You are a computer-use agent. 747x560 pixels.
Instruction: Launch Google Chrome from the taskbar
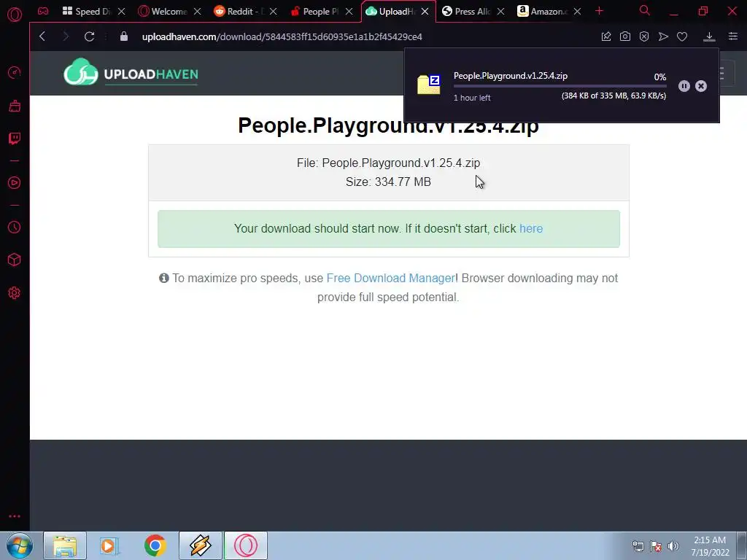[x=155, y=545]
